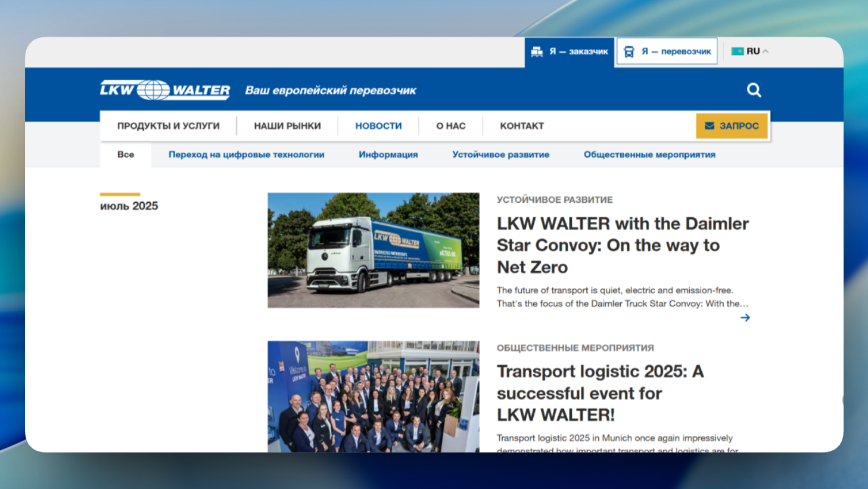Click the Kazakhstan flag icon
Image resolution: width=868 pixels, height=489 pixels.
[738, 51]
